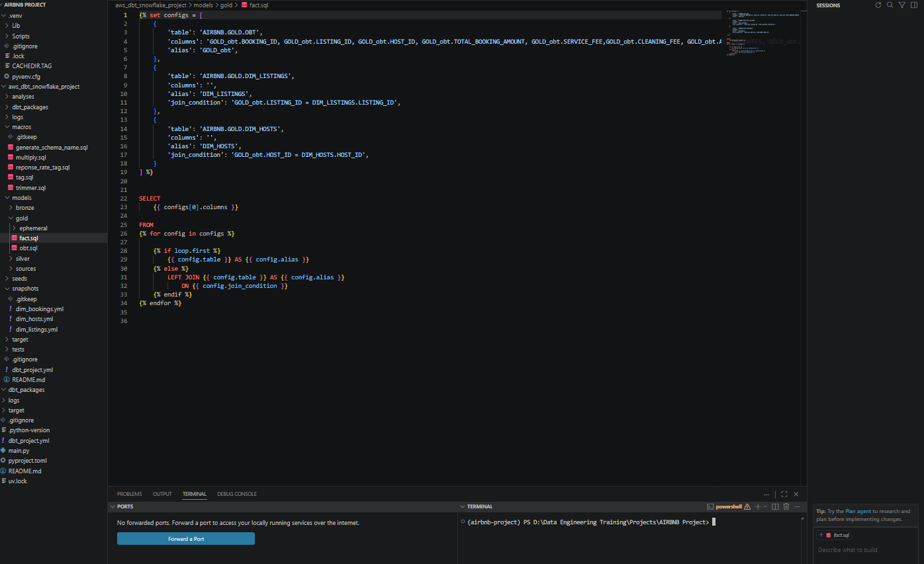The width and height of the screenshot is (924, 564).
Task: Split the terminal pane
Action: [x=775, y=506]
